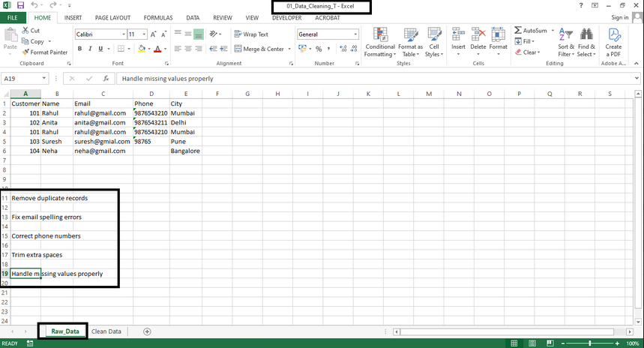Toggle Italic formatting
The width and height of the screenshot is (644, 348).
tap(90, 49)
